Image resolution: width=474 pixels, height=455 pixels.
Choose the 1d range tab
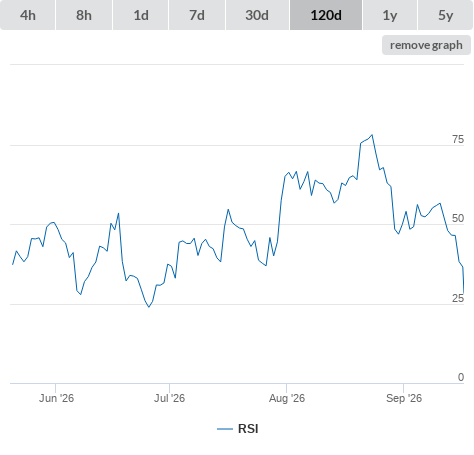[141, 15]
